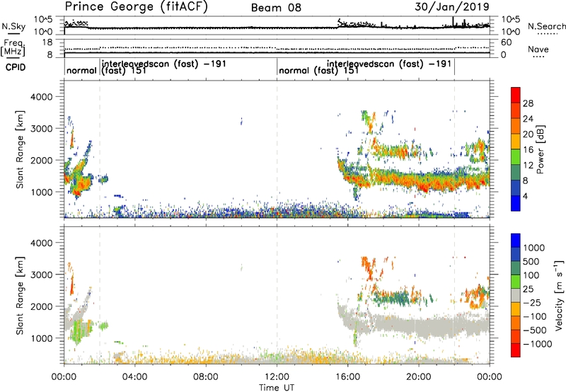The height and width of the screenshot is (392, 566).
Task: Click the "1000" velocity colorbar tick label
Action: pyautogui.click(x=534, y=248)
